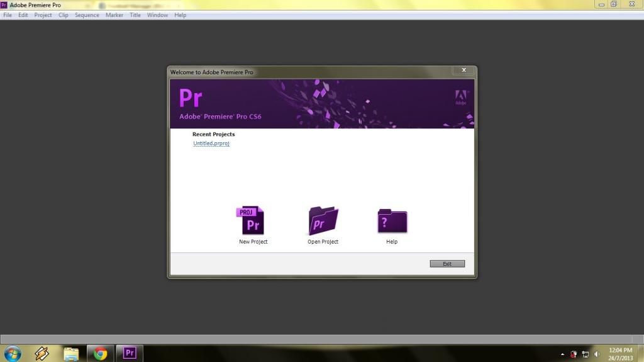Close the Welcome to Adobe Premiere Pro dialog
The width and height of the screenshot is (644, 362).
point(464,71)
